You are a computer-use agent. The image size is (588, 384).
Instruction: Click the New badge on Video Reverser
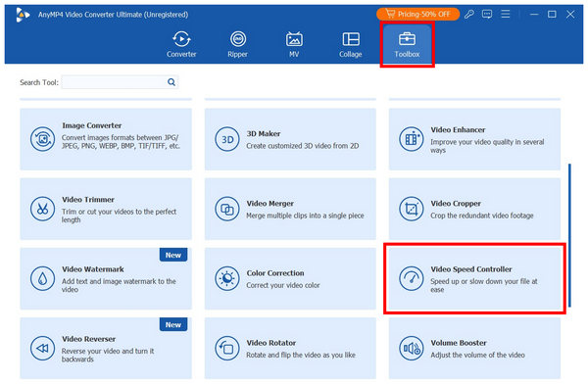pos(173,325)
